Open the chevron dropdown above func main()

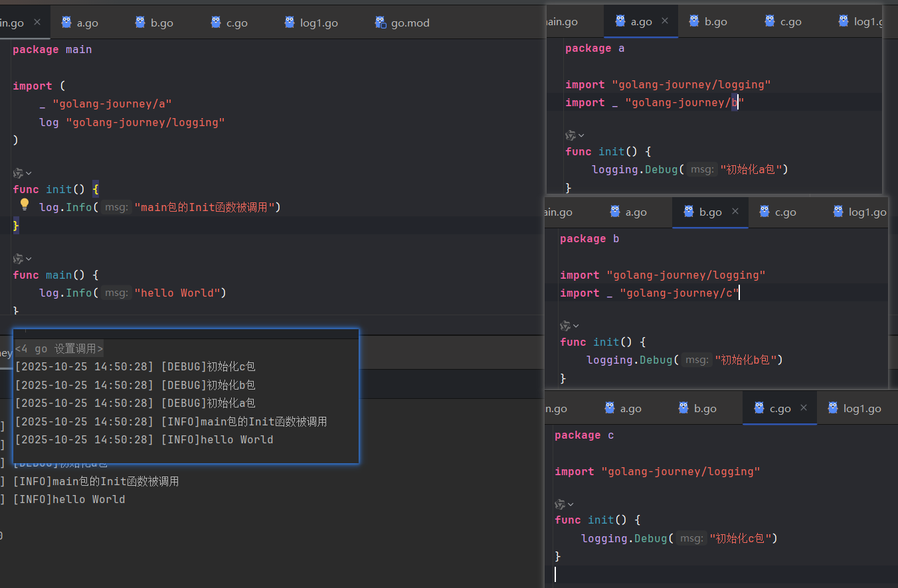coord(29,259)
